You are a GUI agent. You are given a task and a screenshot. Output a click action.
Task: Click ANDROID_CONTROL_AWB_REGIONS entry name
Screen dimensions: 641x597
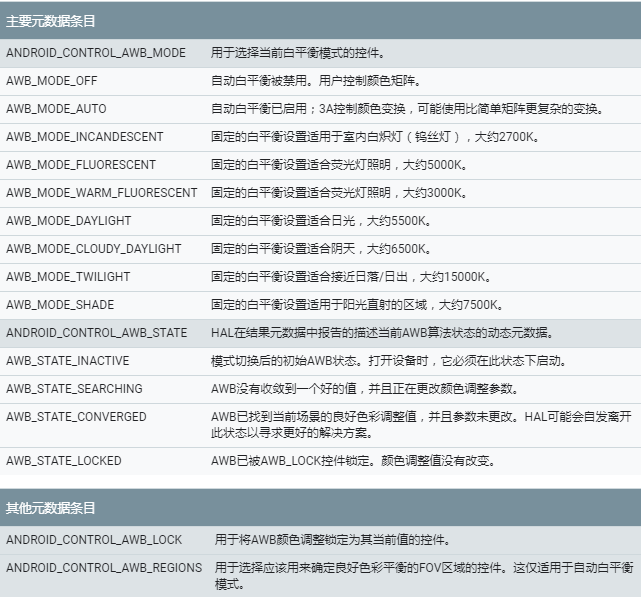pos(104,568)
